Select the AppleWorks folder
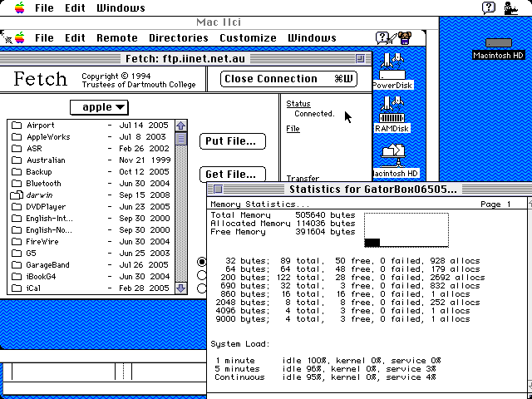Viewport: 532px width, 399px height. [91, 136]
